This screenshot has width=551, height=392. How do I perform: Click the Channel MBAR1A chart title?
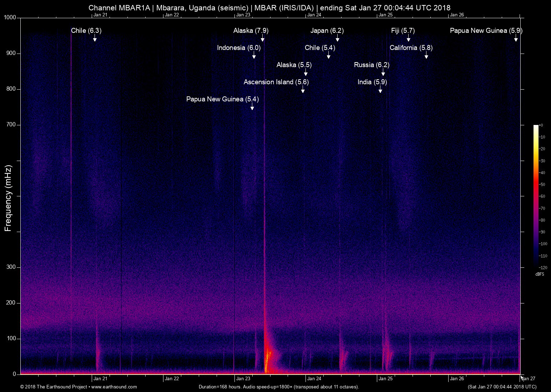[269, 8]
